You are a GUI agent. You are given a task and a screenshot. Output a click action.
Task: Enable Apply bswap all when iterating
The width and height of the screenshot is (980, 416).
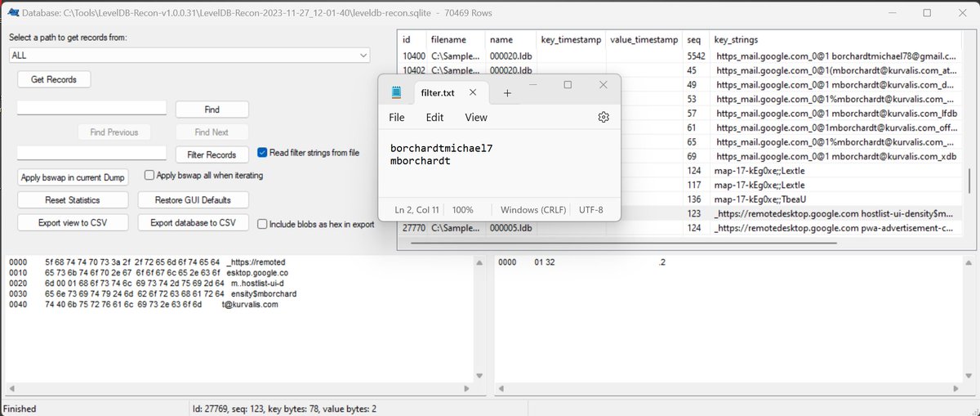coord(149,175)
